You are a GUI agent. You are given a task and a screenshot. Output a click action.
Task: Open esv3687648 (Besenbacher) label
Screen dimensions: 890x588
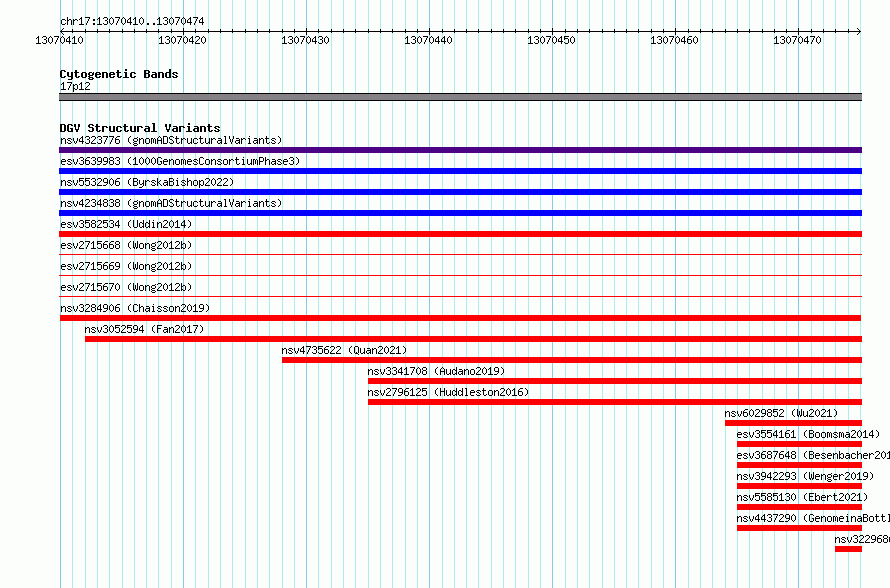[813, 455]
